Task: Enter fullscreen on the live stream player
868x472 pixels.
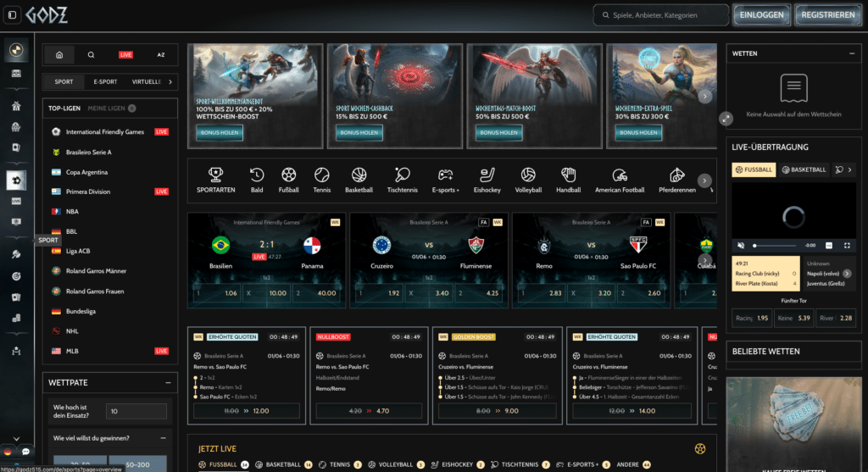Action: 847,246
